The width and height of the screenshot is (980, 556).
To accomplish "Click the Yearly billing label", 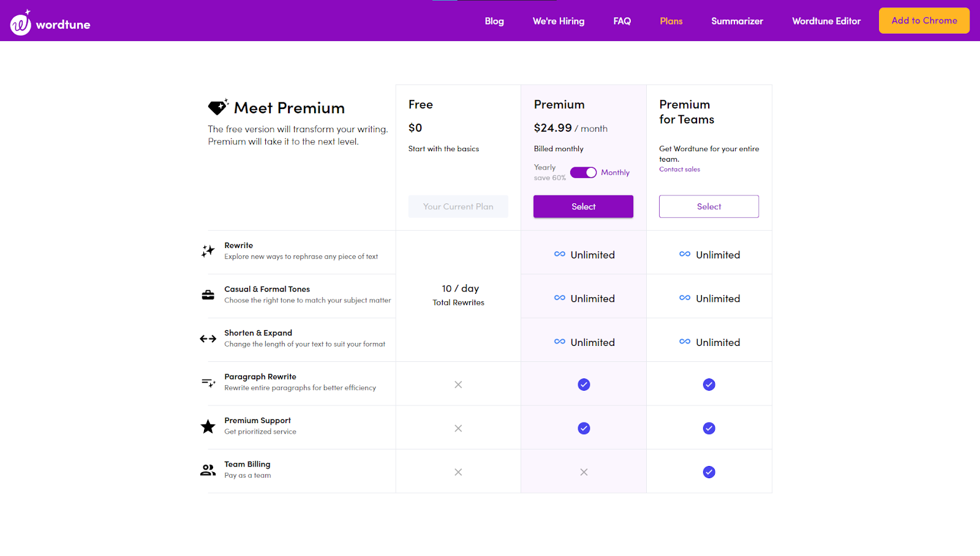I will tap(545, 167).
